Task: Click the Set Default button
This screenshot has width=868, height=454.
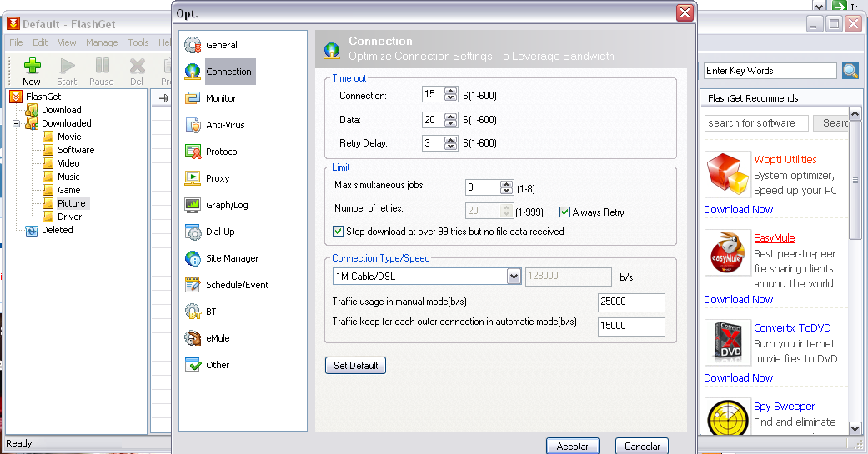Action: pos(355,366)
